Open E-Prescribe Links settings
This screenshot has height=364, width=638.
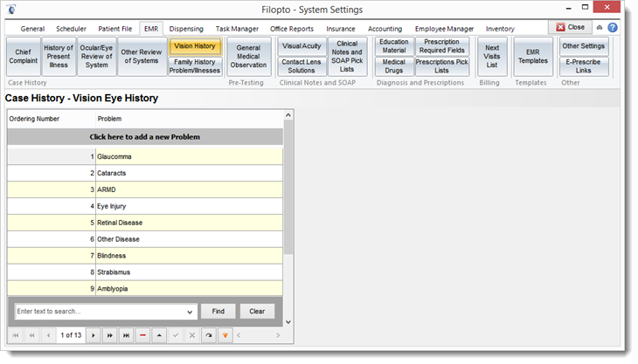point(584,66)
